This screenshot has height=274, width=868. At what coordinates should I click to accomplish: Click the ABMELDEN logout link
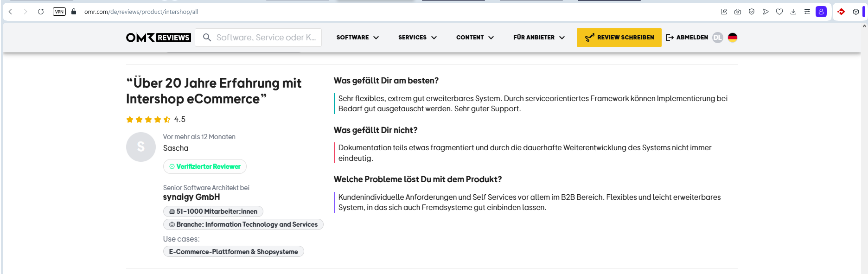[x=687, y=38]
